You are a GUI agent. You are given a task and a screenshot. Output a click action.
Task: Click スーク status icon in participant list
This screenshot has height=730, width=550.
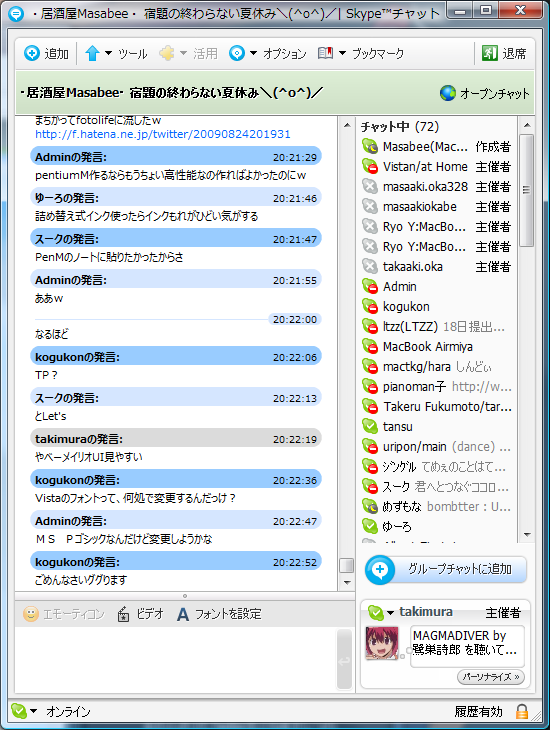pyautogui.click(x=370, y=487)
